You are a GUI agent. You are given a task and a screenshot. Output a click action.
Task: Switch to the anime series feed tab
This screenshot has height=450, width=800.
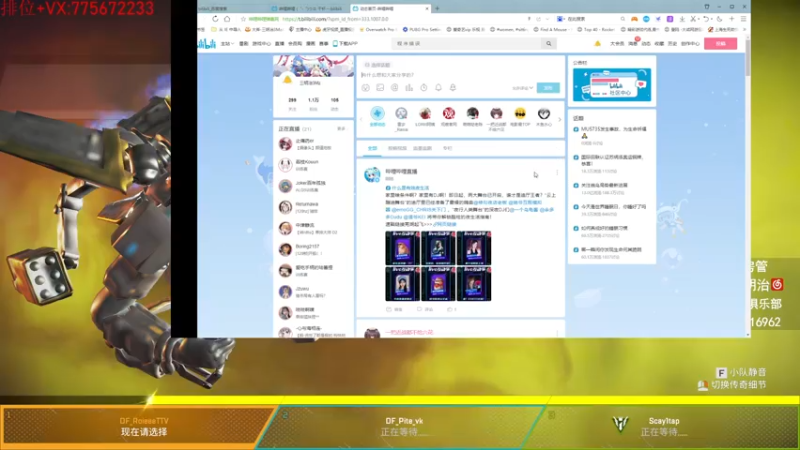coord(422,148)
